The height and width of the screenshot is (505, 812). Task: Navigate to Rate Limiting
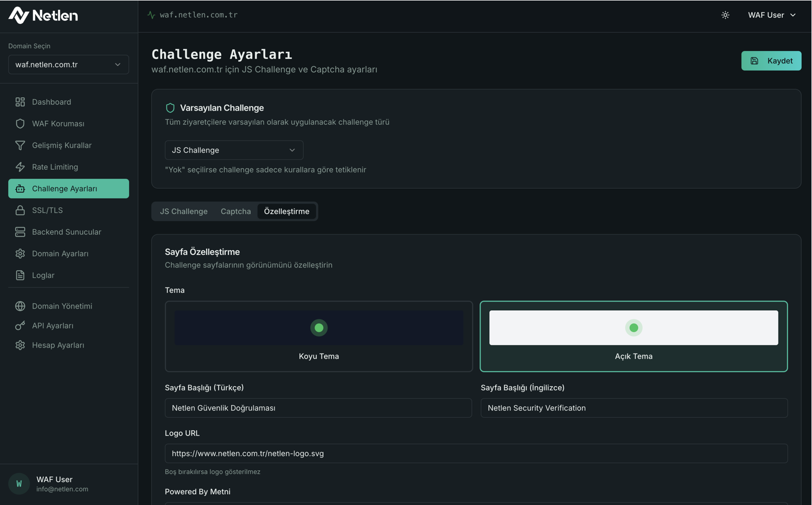[68, 167]
